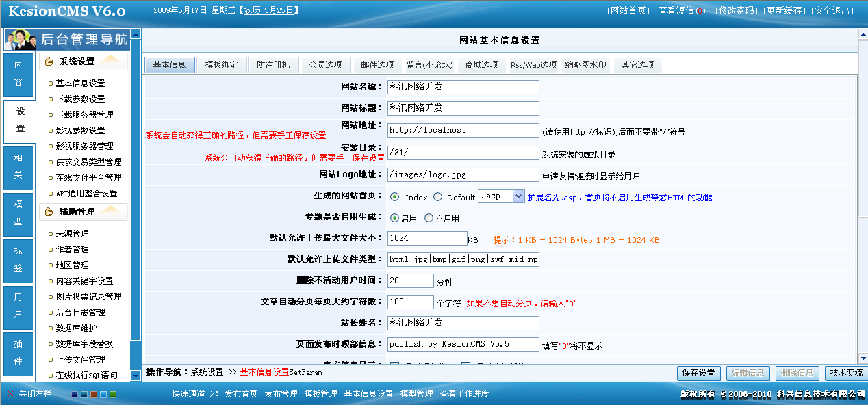The image size is (868, 405).
Task: Click the staff photo beside 后台管理导航
Action: click(20, 40)
